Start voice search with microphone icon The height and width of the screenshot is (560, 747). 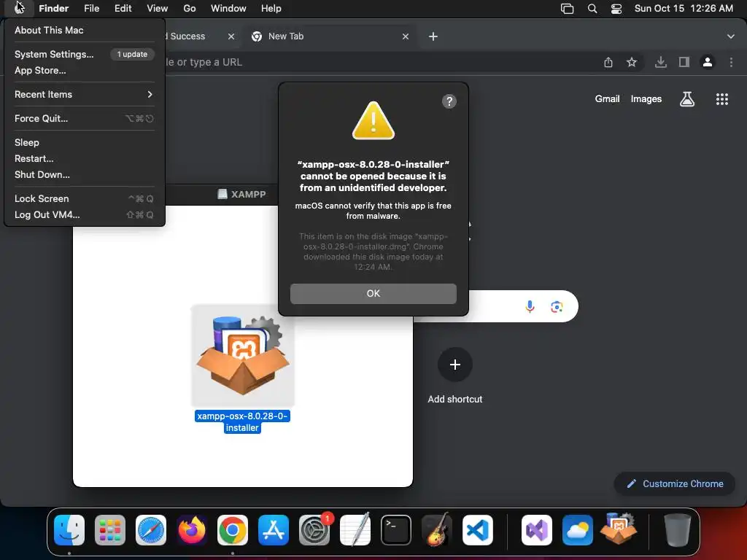point(530,307)
